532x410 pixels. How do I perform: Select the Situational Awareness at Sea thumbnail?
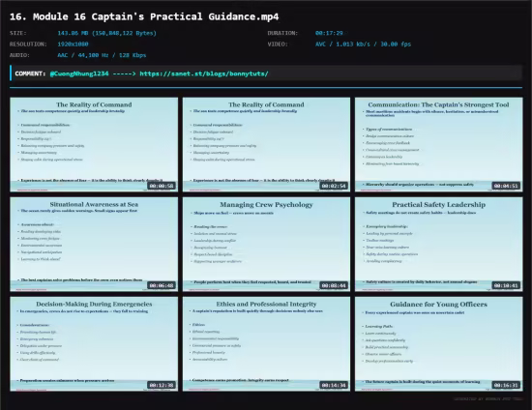click(94, 245)
